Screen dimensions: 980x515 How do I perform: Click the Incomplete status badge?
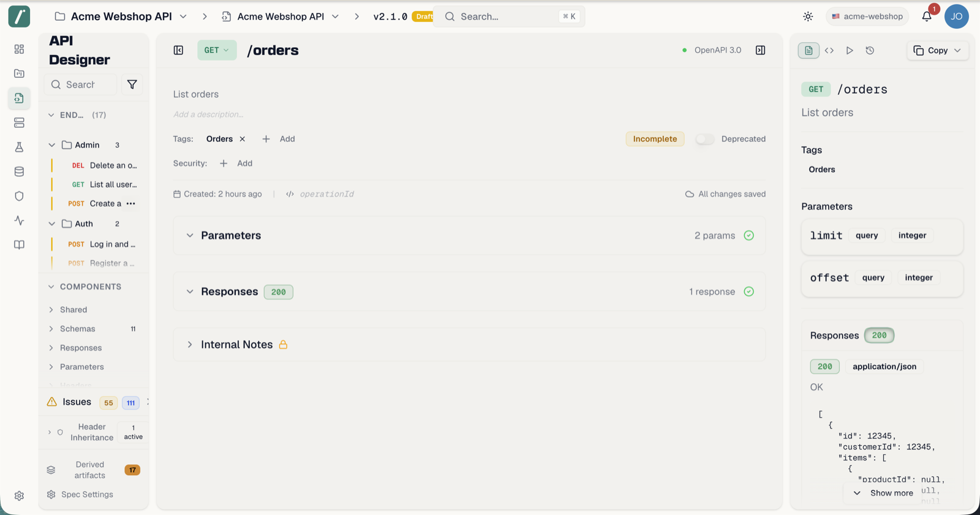(x=655, y=139)
